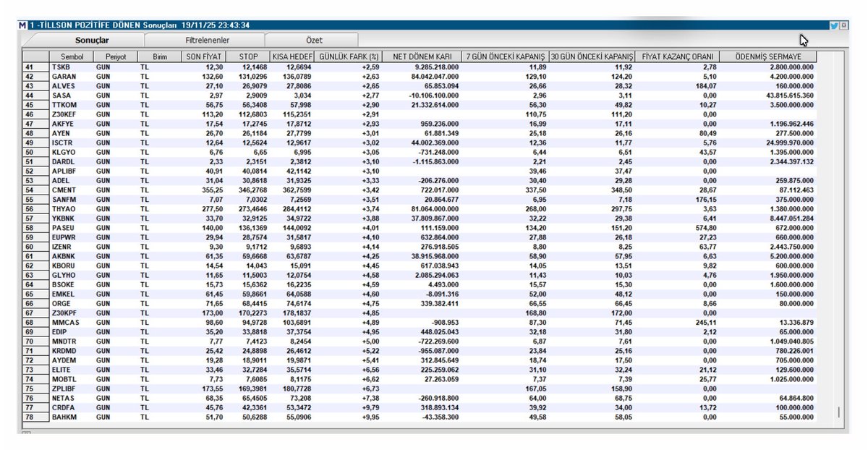Sort by the Sembol column header

click(x=71, y=56)
